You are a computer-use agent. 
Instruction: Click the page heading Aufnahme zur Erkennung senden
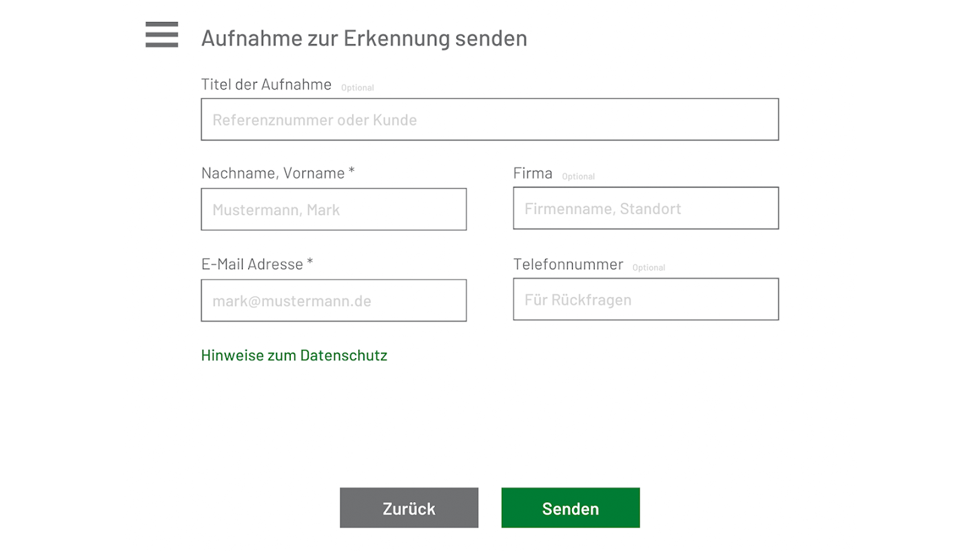pos(364,38)
